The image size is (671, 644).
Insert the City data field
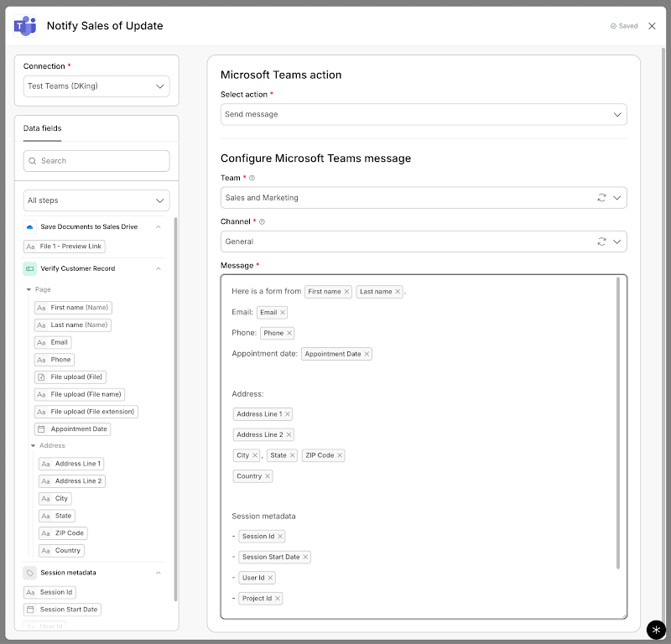55,498
